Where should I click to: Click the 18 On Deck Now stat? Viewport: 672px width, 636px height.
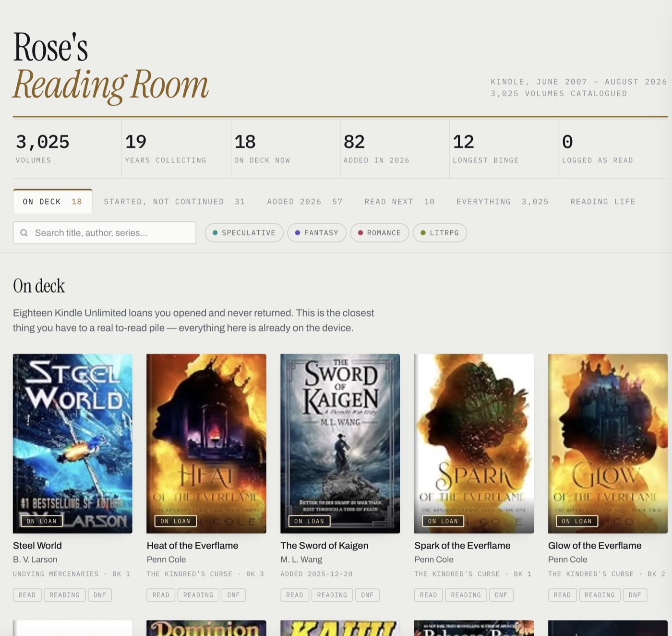(x=286, y=149)
